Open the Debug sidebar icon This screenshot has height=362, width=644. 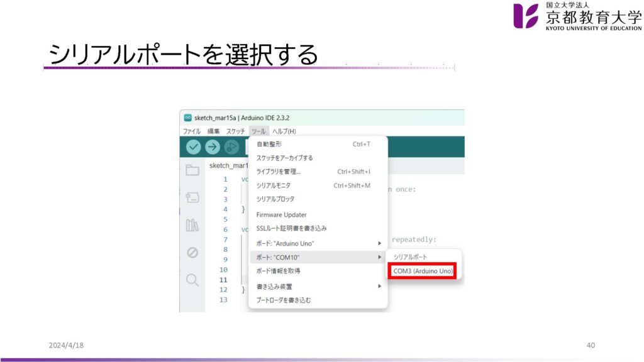click(192, 253)
